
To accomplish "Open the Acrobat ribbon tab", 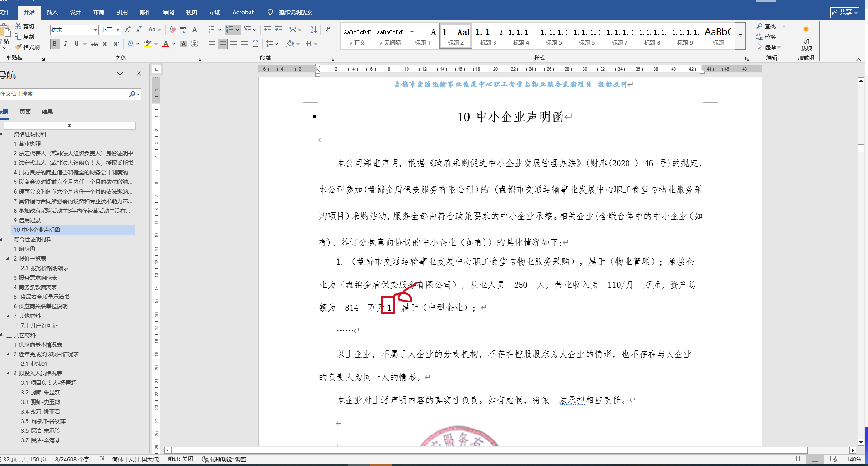I will pyautogui.click(x=243, y=12).
